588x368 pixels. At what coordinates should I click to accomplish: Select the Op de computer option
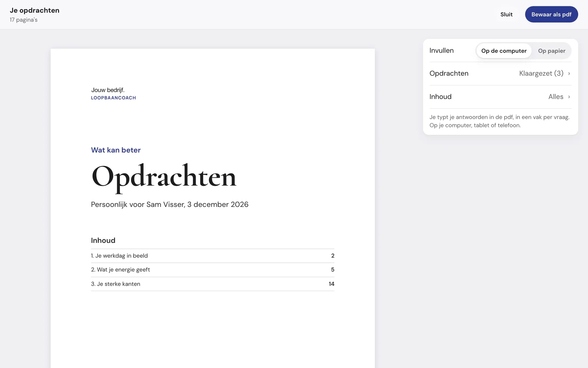pyautogui.click(x=504, y=51)
